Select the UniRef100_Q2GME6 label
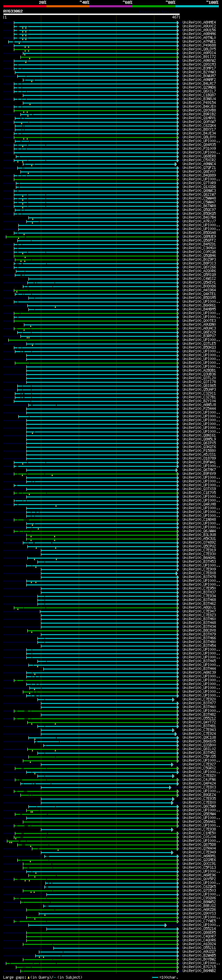 [199, 860]
